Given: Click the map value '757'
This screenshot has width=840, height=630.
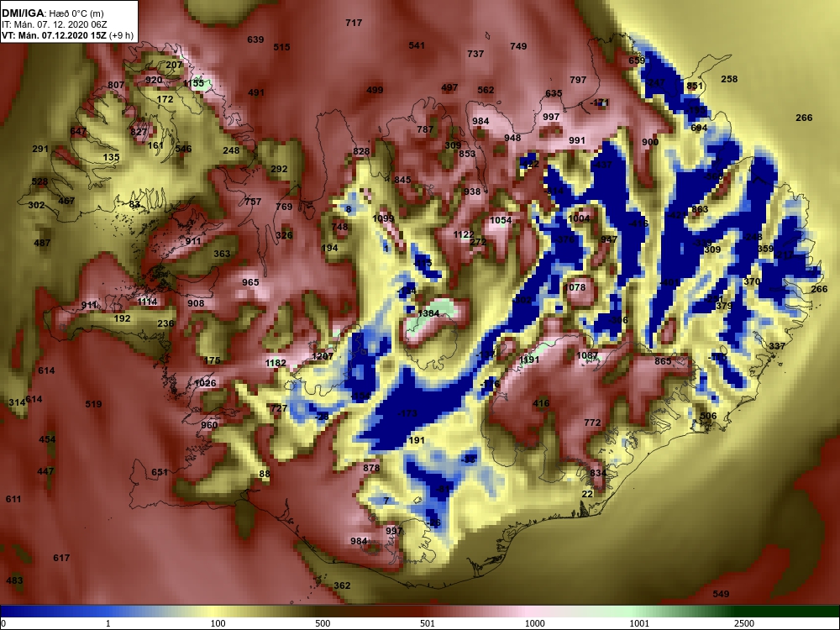Looking at the screenshot, I should point(253,202).
